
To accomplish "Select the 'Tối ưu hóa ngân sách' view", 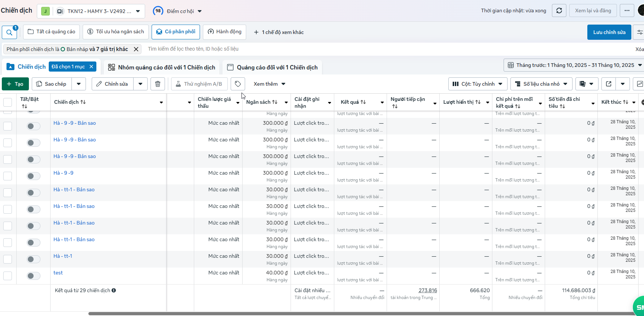I will (x=116, y=32).
